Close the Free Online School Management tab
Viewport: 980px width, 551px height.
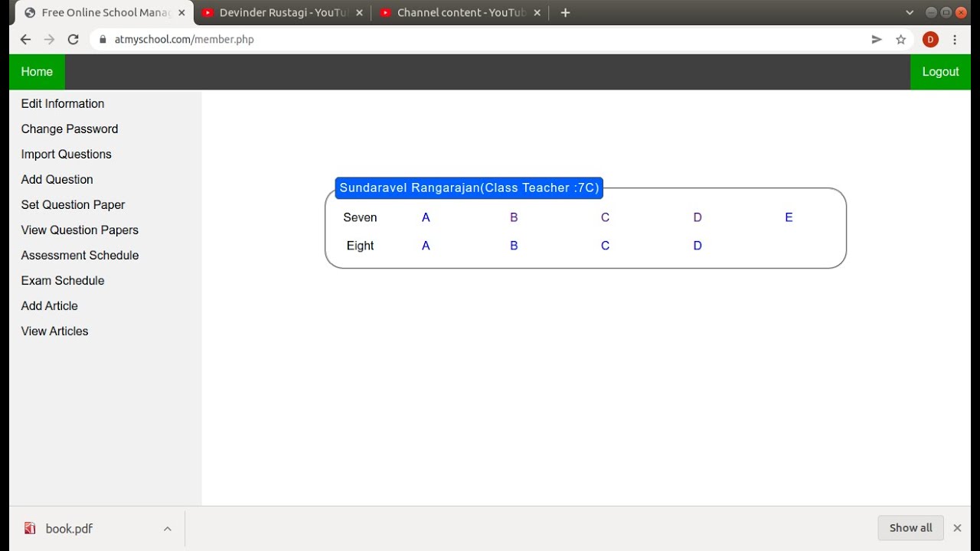point(181,13)
